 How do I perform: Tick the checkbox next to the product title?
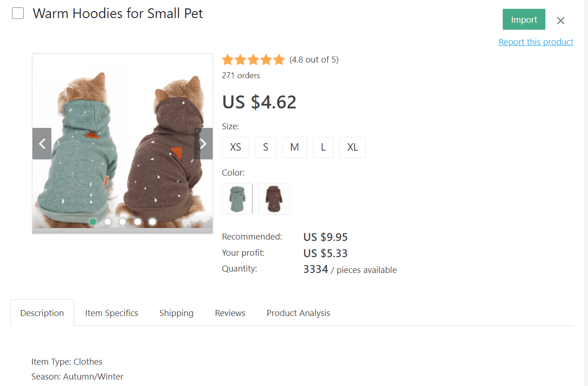point(18,13)
